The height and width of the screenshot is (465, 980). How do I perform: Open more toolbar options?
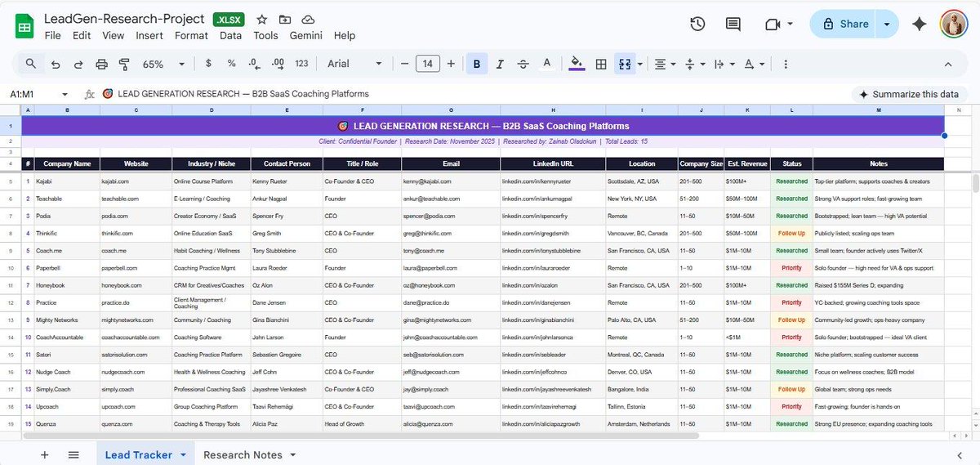[786, 64]
